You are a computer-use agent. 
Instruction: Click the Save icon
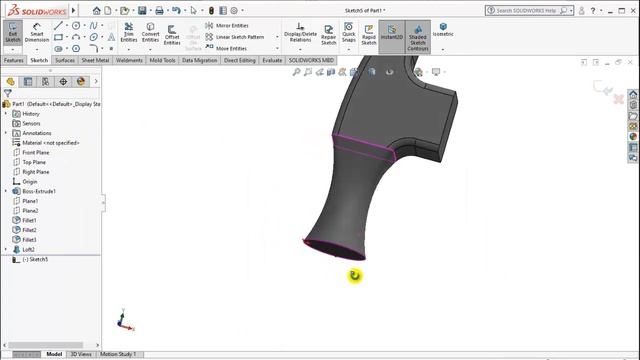tap(142, 11)
